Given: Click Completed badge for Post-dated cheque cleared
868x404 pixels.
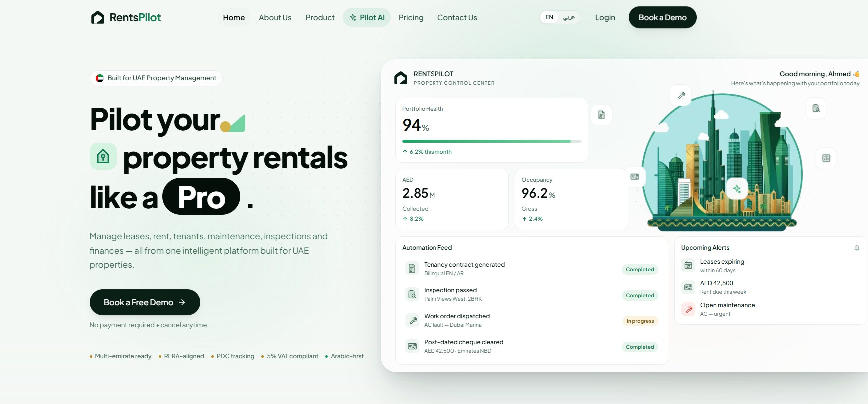Looking at the screenshot, I should tap(640, 347).
